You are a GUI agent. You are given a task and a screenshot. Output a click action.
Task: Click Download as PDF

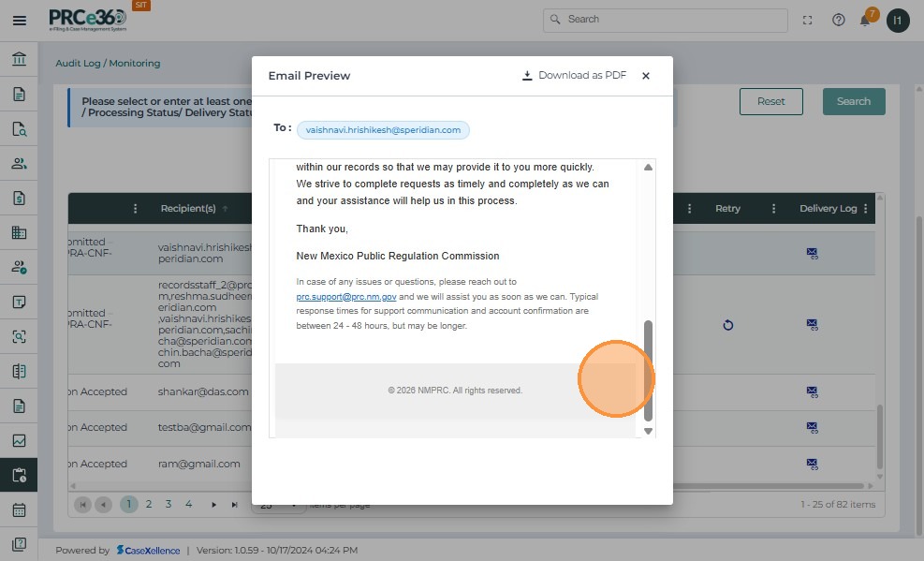click(x=574, y=76)
